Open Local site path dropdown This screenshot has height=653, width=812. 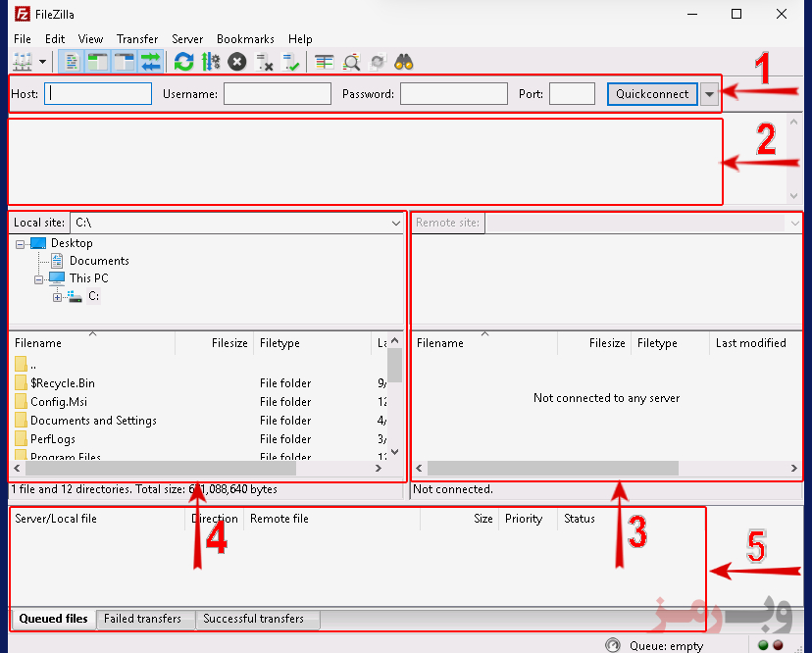[395, 223]
